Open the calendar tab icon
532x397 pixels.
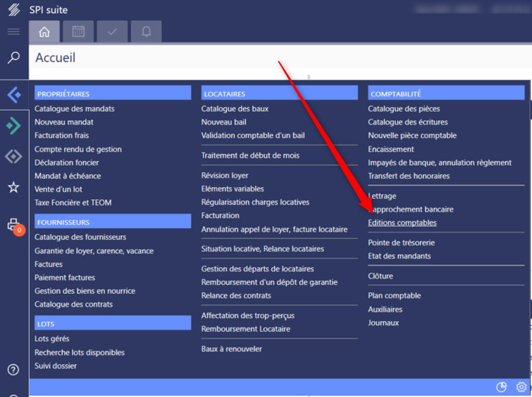tap(78, 31)
